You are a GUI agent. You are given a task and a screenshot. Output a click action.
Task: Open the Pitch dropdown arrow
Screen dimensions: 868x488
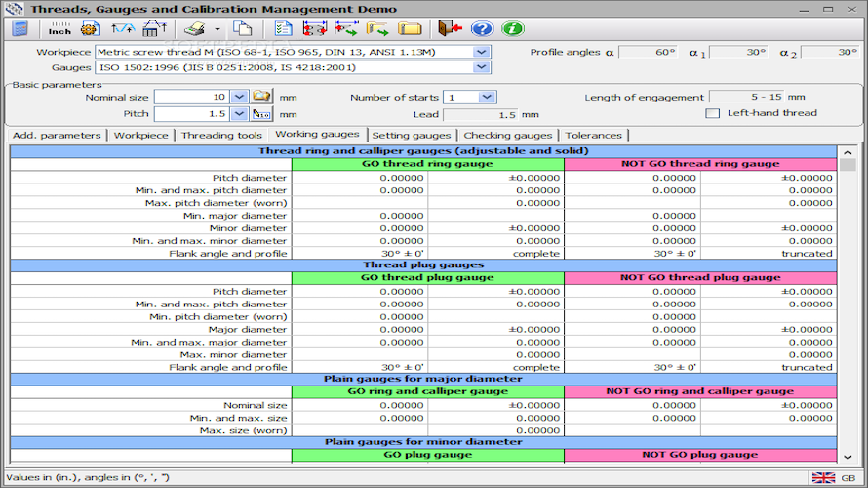239,114
